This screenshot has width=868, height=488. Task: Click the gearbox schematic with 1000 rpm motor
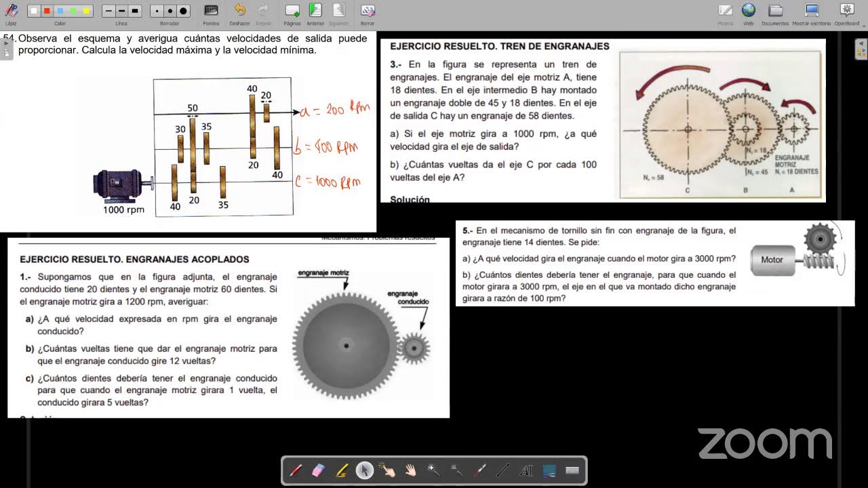[x=193, y=147]
